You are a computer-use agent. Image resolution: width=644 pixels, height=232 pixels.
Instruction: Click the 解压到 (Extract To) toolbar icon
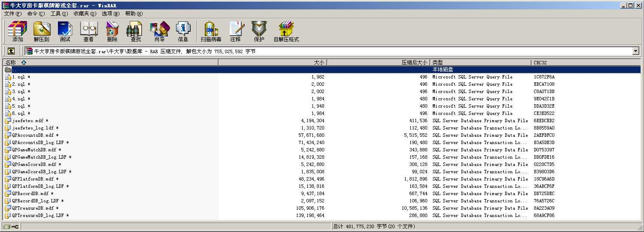[42, 31]
